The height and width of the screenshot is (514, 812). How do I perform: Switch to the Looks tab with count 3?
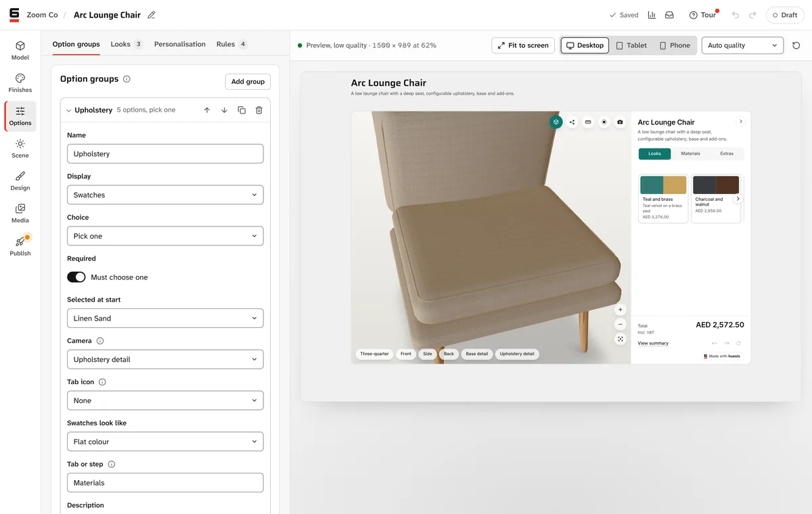click(127, 44)
